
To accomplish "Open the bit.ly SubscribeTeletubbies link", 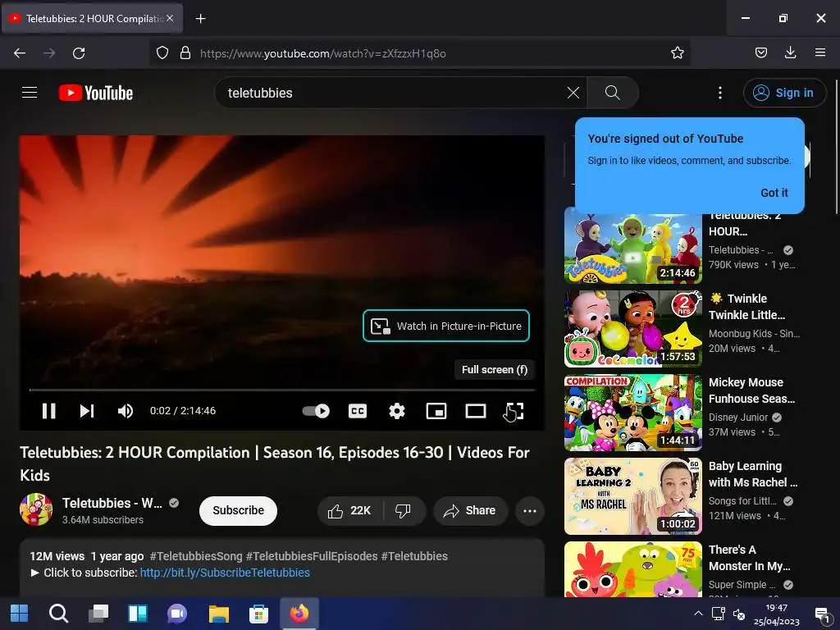I will tap(225, 573).
